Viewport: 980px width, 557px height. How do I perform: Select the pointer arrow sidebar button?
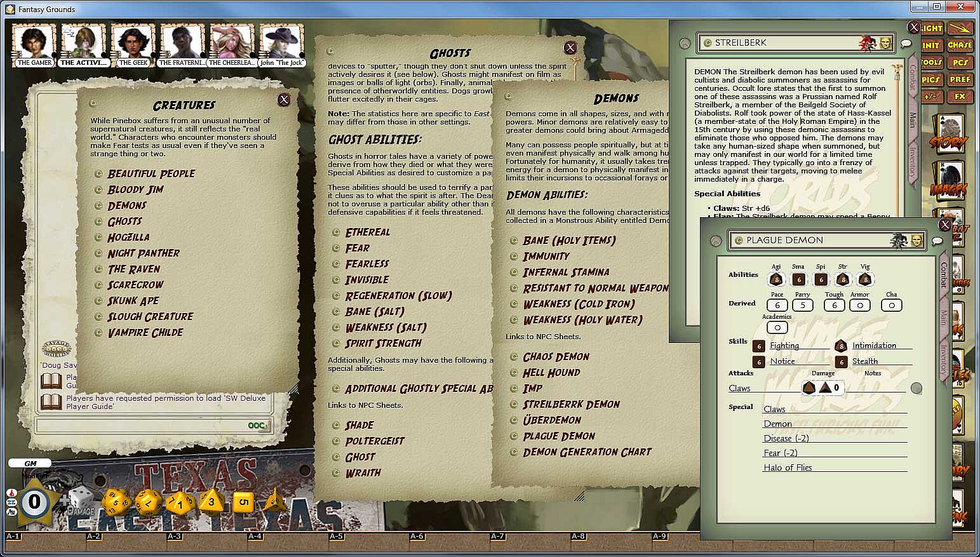960,28
